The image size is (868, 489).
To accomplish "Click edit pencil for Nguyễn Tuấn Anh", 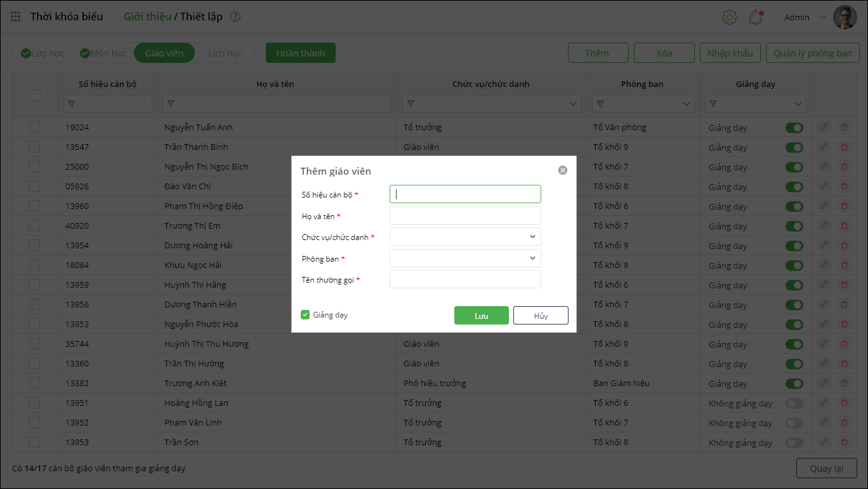I will [x=824, y=127].
